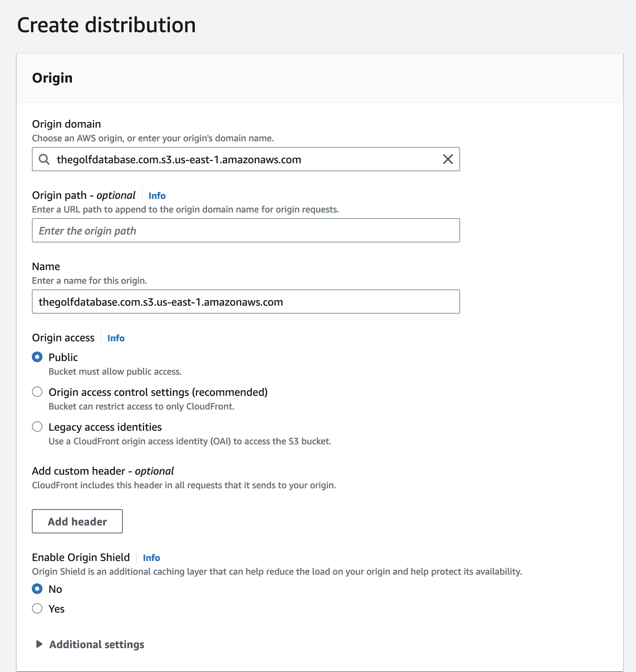Screen dimensions: 636x672
Task: Enable Origin Shield by selecting Yes
Action: pos(37,608)
